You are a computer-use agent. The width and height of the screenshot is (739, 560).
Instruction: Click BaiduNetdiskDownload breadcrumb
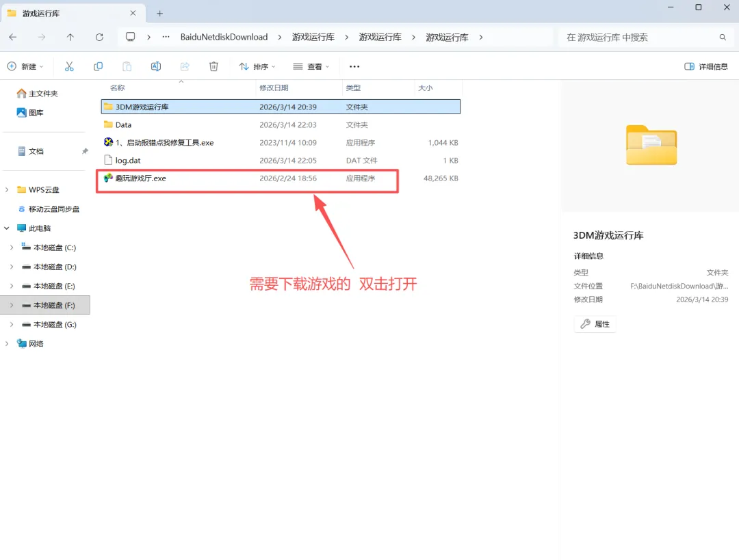[224, 37]
